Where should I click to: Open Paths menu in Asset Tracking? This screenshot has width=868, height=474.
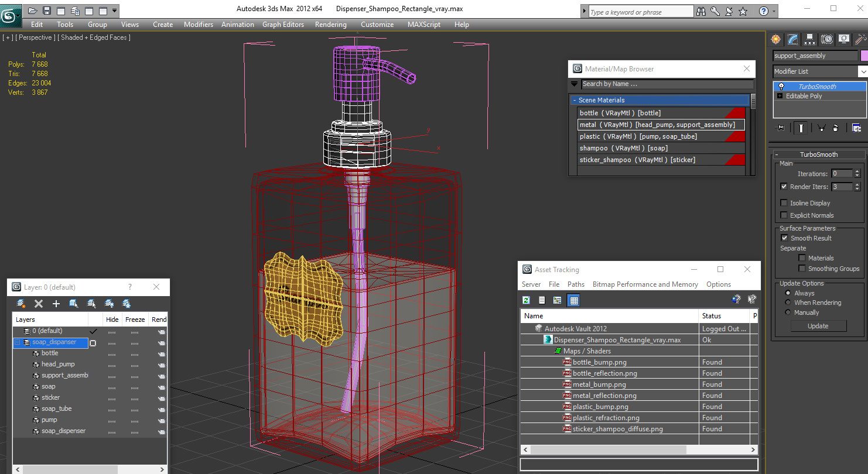(x=576, y=284)
